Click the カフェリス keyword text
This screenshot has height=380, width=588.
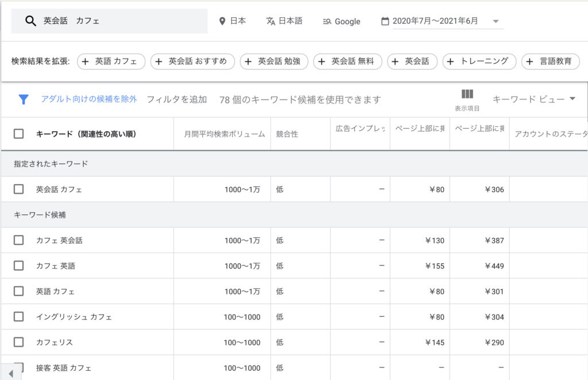[55, 343]
